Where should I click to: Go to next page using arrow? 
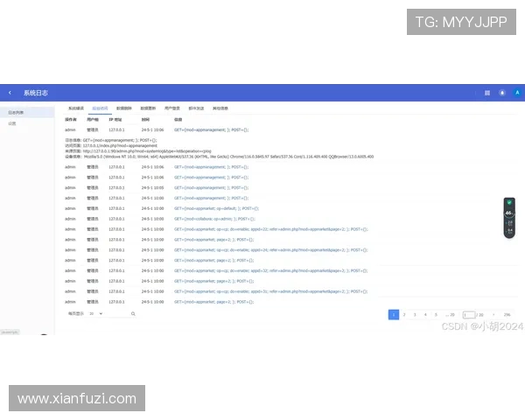coord(493,314)
